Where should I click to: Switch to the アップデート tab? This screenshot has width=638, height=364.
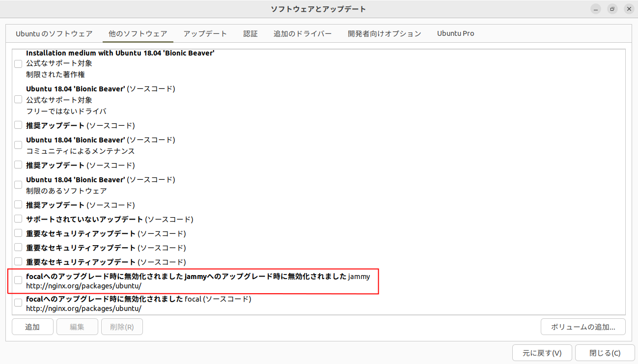(x=205, y=34)
